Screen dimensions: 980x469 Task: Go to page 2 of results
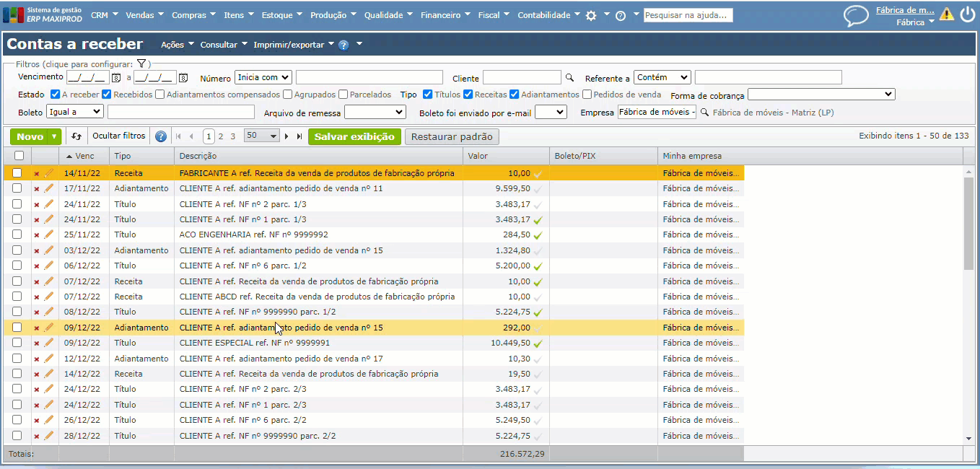(221, 136)
